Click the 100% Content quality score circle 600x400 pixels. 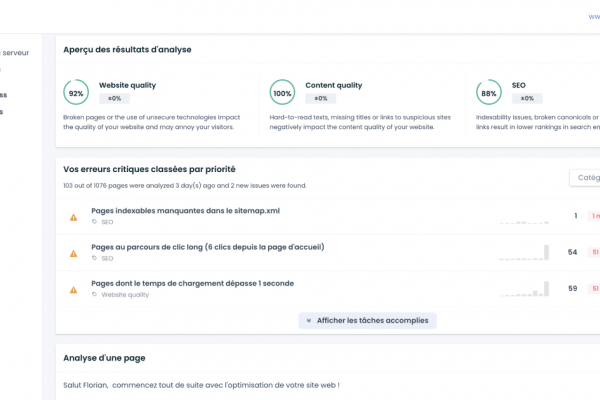282,92
